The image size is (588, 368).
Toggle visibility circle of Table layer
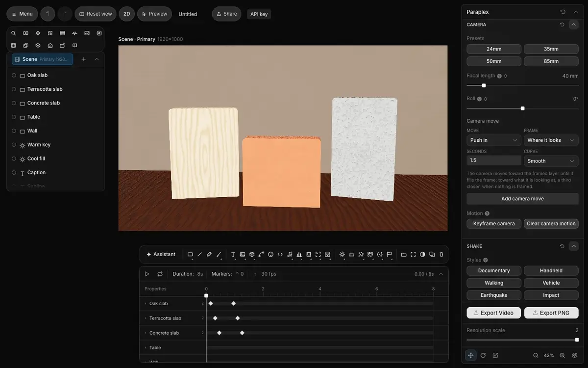[x=14, y=117]
